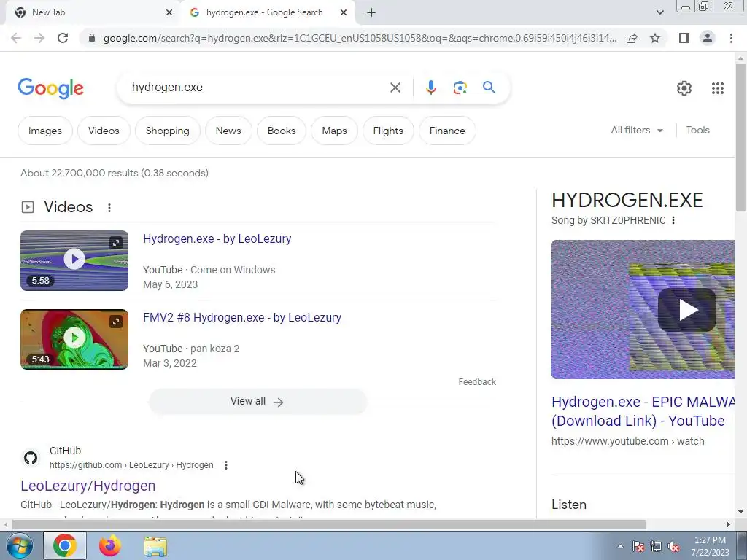
Task: Open the Chrome profile avatar
Action: coord(708,38)
